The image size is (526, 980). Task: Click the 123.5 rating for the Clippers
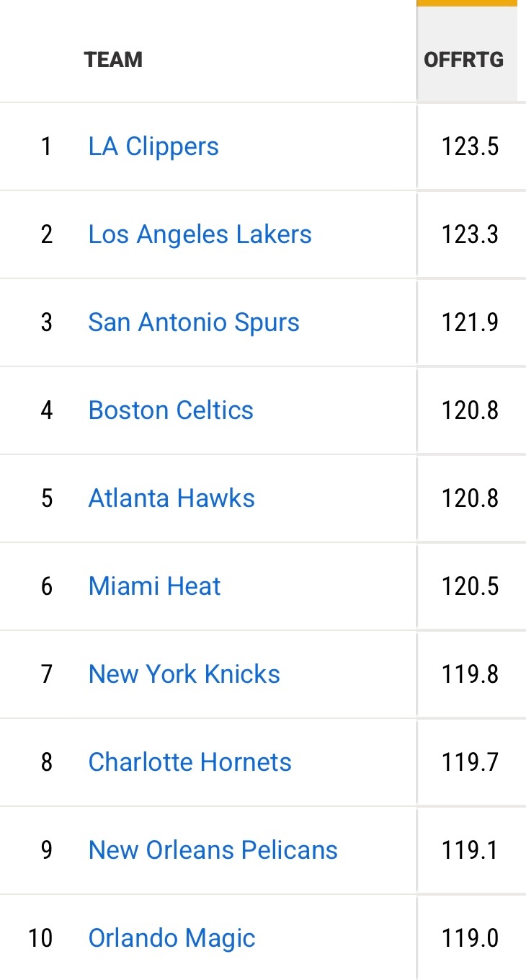click(470, 146)
